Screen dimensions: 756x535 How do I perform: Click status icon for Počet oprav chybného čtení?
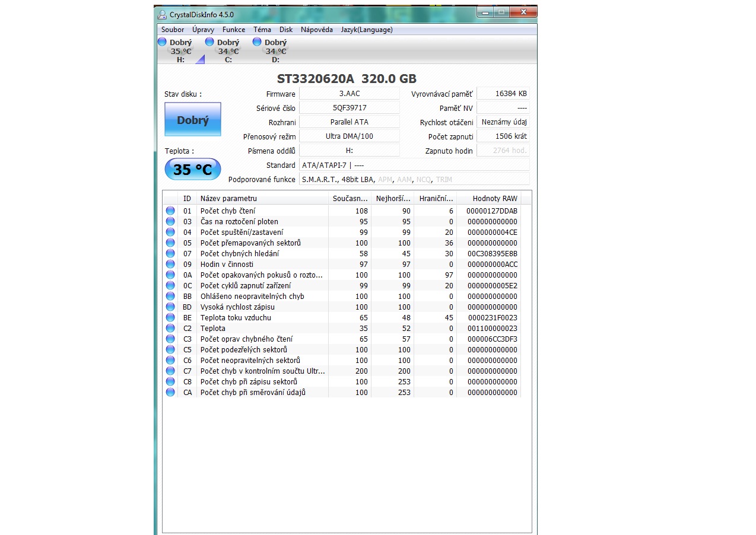point(170,339)
